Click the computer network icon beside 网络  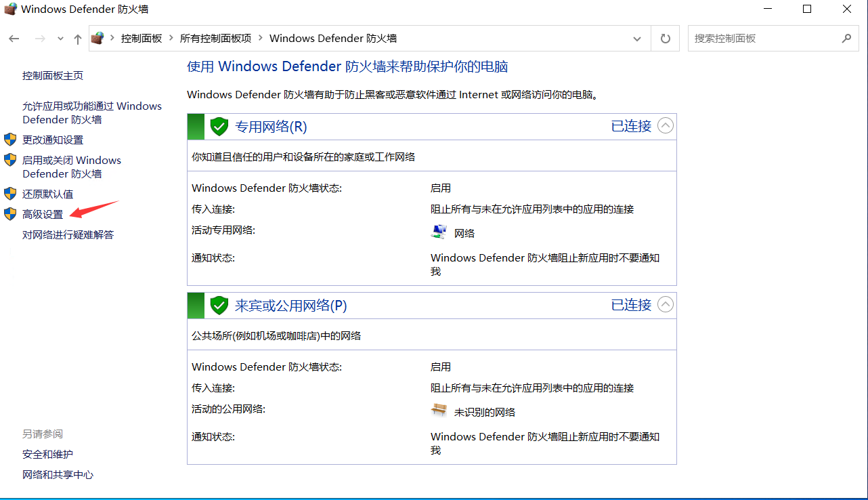(439, 232)
